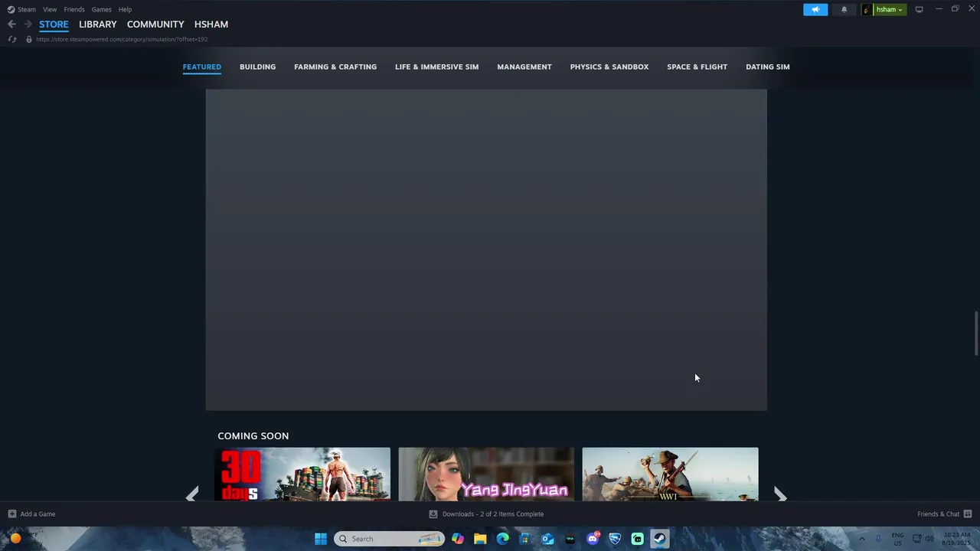The height and width of the screenshot is (551, 980).
Task: Open Rocket League from the taskbar
Action: click(x=615, y=539)
